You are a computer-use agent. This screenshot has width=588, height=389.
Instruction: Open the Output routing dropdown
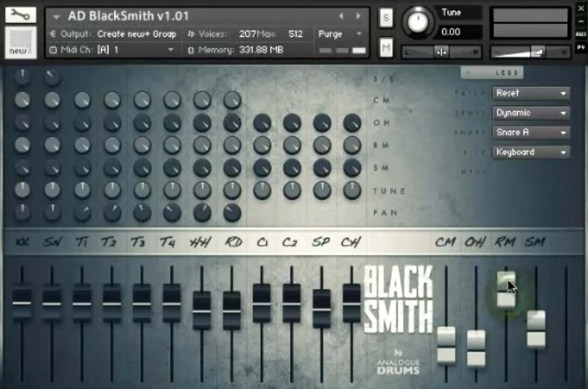137,34
